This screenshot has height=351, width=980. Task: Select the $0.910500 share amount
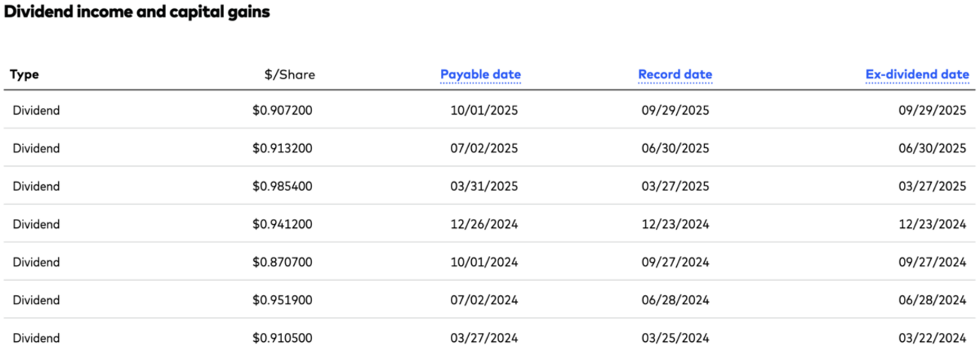click(283, 337)
